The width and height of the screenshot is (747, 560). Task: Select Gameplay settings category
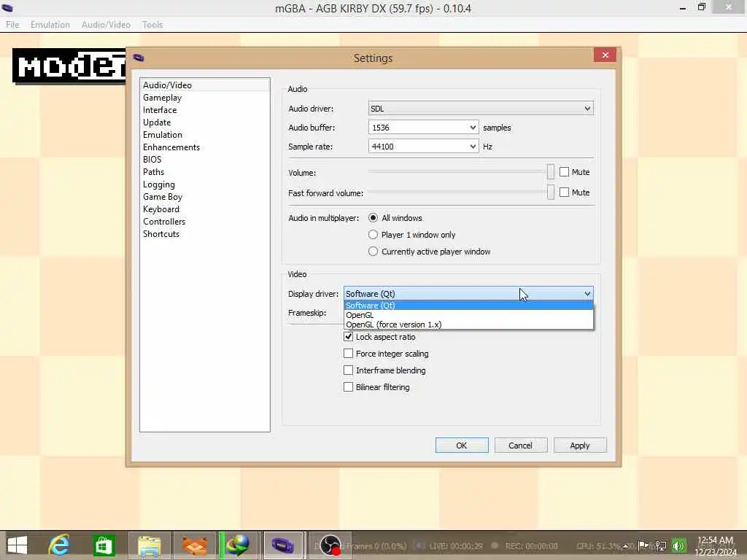tap(205, 98)
